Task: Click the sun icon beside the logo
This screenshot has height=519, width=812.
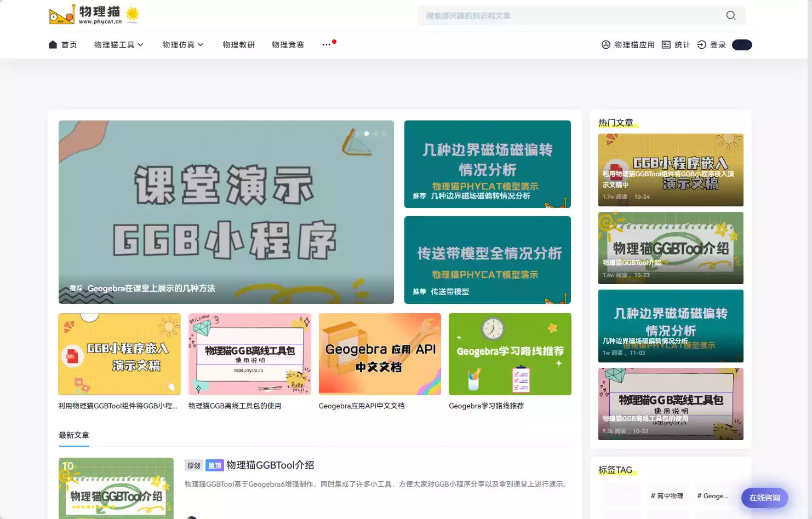Action: pyautogui.click(x=133, y=14)
